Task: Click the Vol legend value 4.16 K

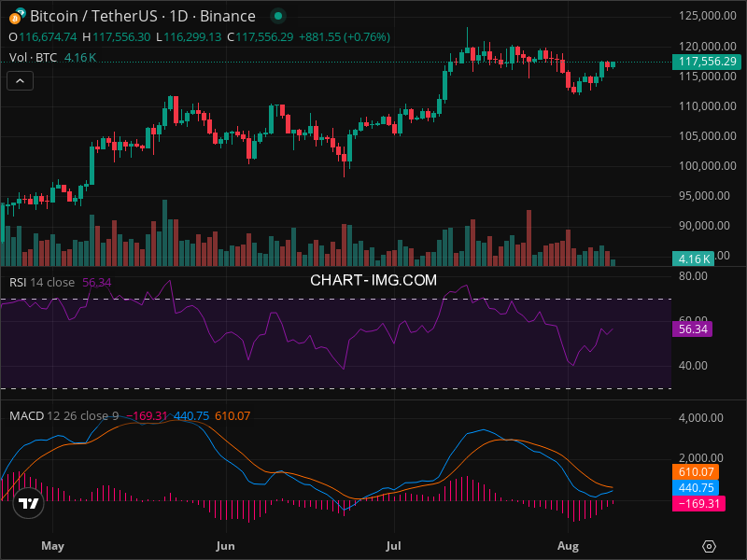Action: pos(80,58)
